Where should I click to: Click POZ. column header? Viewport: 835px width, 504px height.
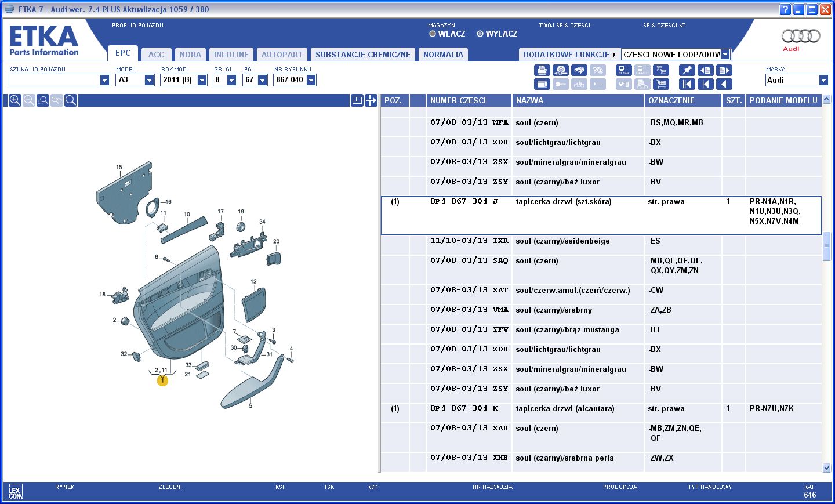click(395, 100)
